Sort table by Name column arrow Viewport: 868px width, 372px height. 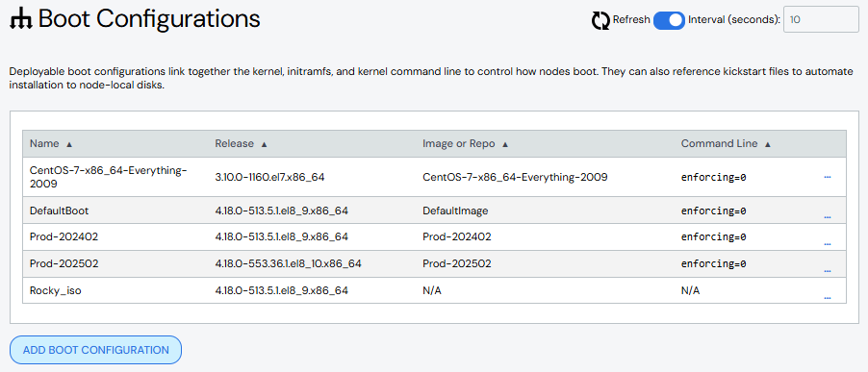point(69,144)
